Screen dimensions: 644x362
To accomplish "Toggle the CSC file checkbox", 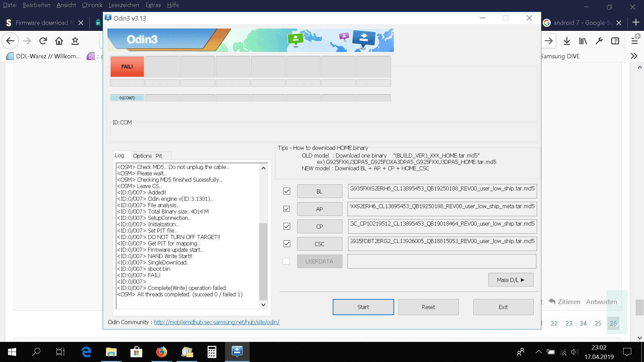I will point(286,244).
